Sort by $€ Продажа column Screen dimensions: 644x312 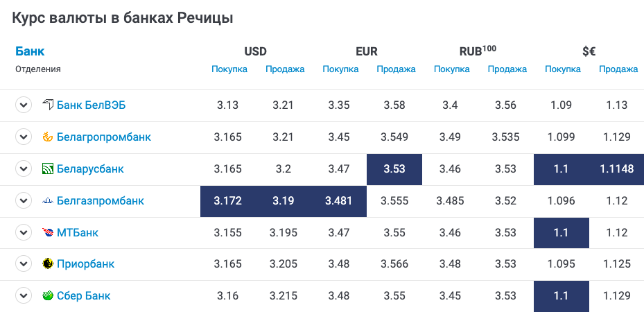618,69
